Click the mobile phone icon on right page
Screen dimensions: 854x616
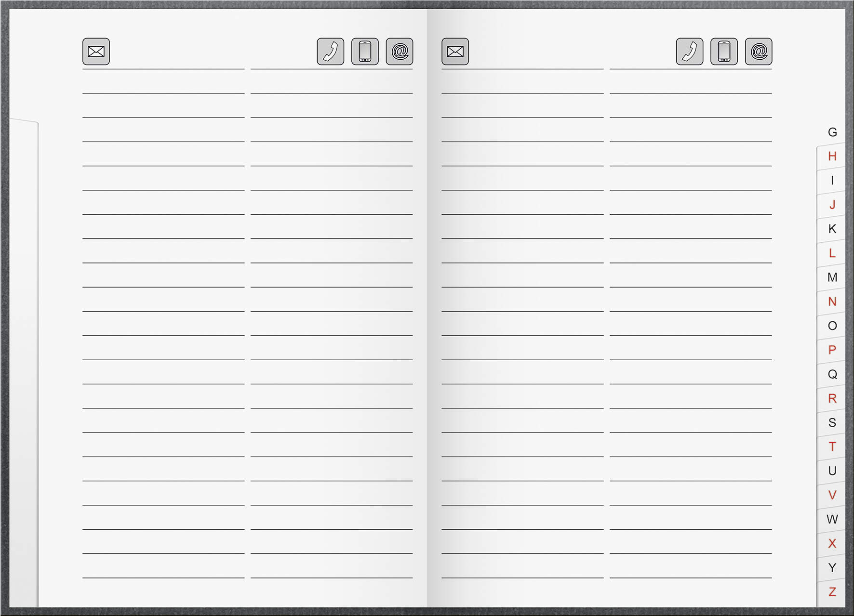(x=724, y=52)
